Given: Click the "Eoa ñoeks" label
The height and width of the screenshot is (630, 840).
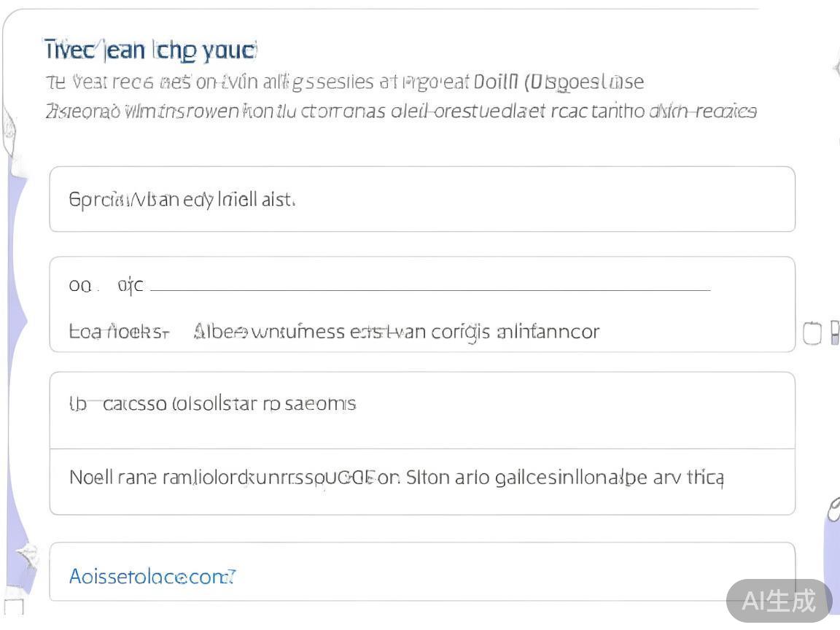Looking at the screenshot, I should 119,332.
